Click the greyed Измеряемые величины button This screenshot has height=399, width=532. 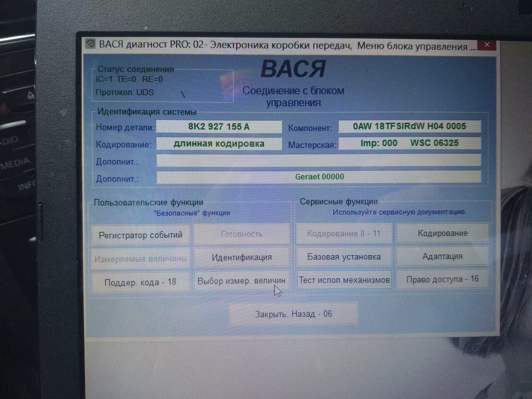pyautogui.click(x=140, y=259)
